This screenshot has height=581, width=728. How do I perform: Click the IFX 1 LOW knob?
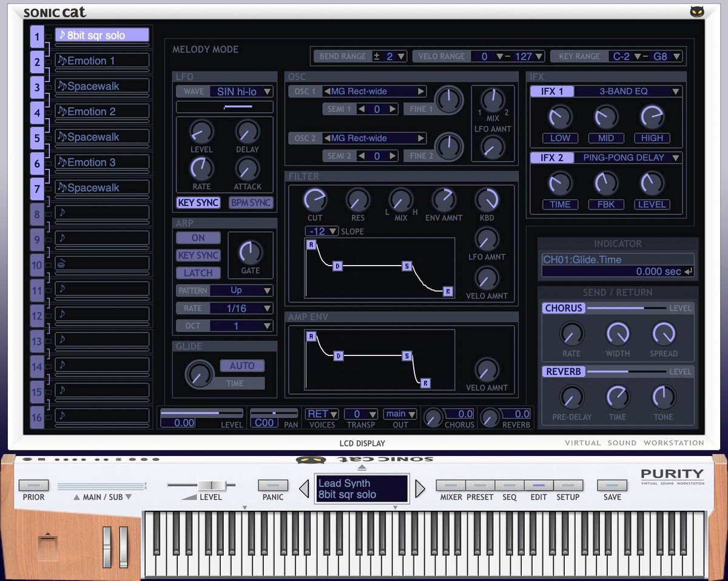click(x=560, y=117)
